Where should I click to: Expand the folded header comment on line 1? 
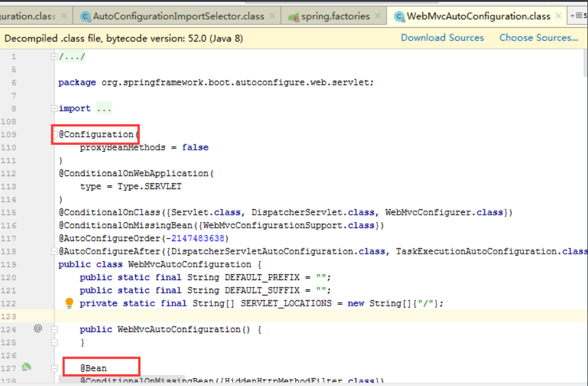[54, 57]
